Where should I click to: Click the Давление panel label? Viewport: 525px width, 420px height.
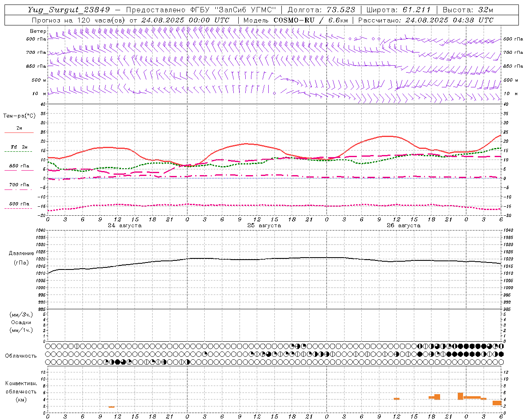click(21, 253)
